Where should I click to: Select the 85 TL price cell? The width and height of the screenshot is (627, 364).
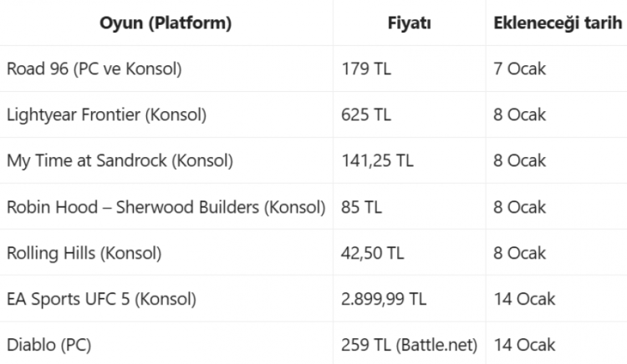pyautogui.click(x=361, y=206)
